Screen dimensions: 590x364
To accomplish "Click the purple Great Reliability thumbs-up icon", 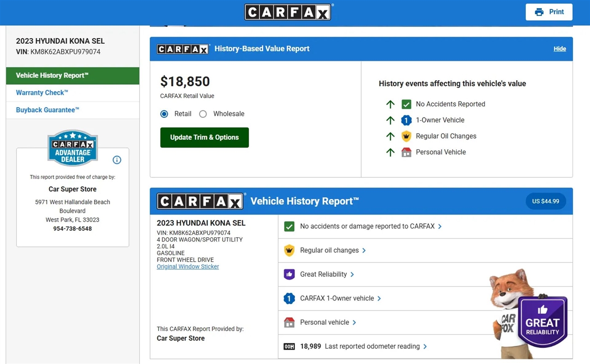I will pos(289,274).
